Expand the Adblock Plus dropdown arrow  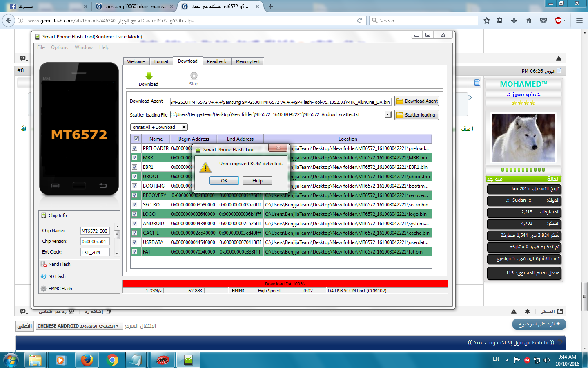[564, 20]
